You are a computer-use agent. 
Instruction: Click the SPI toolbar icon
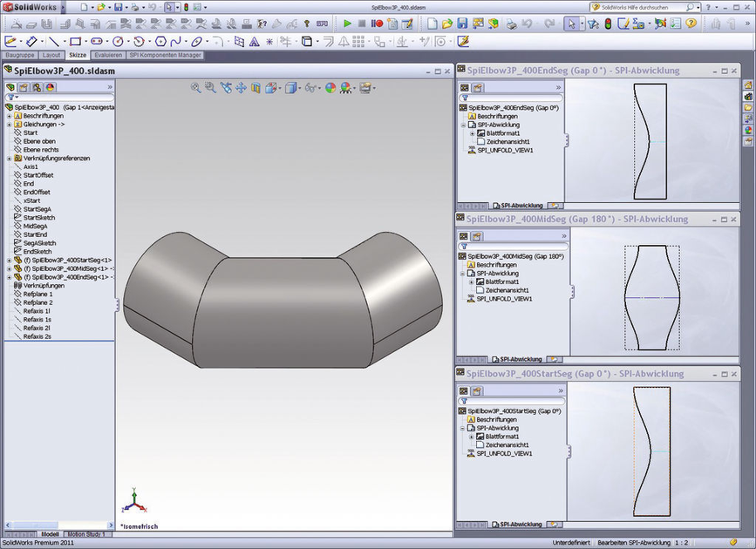click(322, 24)
